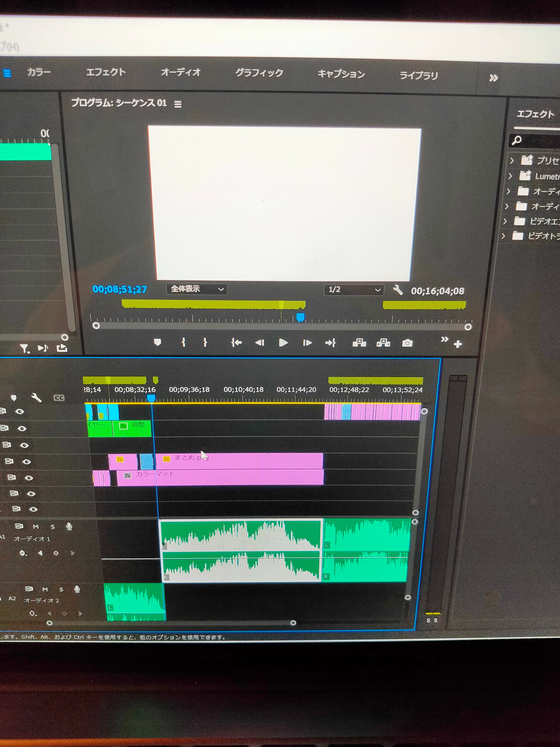This screenshot has height=747, width=560.
Task: Mute the オーディオ 1 track
Action: [36, 527]
